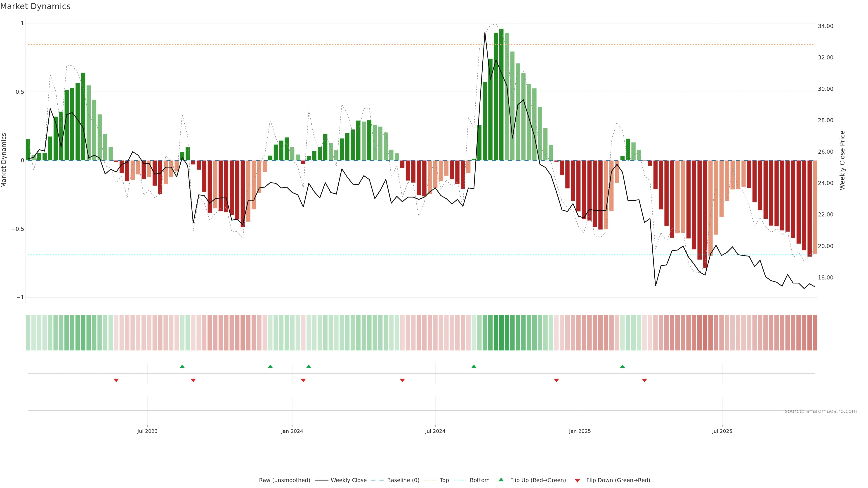
Task: Click the green flip-up marker near Sep 2024
Action: pyautogui.click(x=474, y=366)
